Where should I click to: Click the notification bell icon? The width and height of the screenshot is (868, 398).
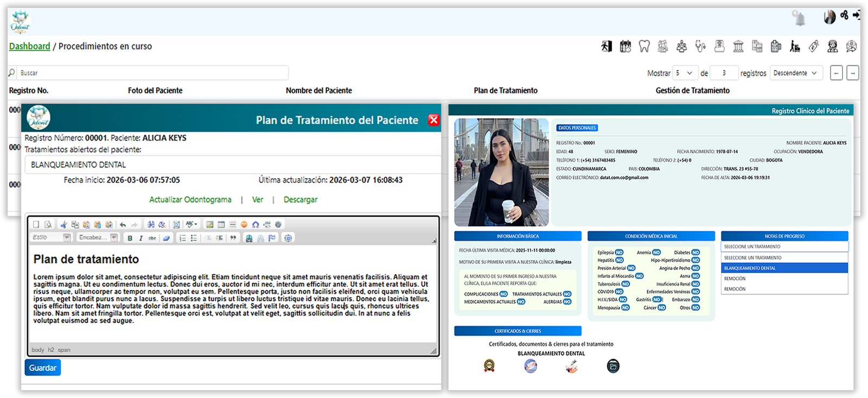(x=799, y=18)
